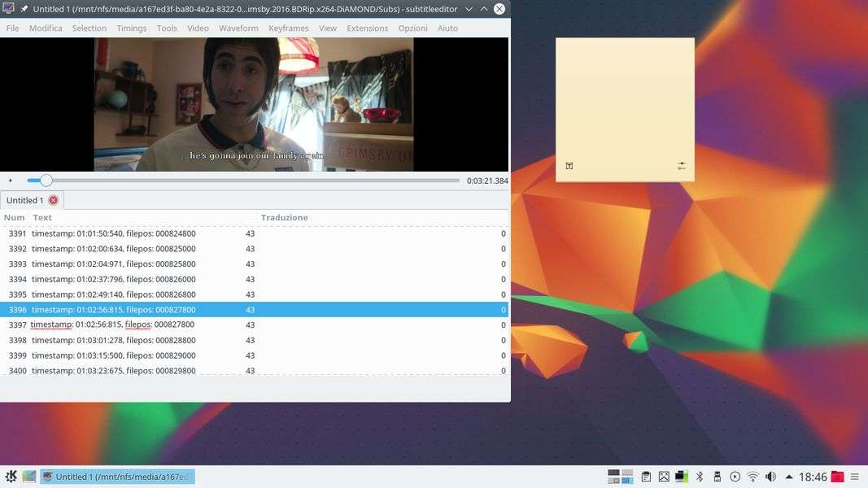Viewport: 868px width, 488px height.
Task: Select subtitle row 3398
Action: coord(254,340)
